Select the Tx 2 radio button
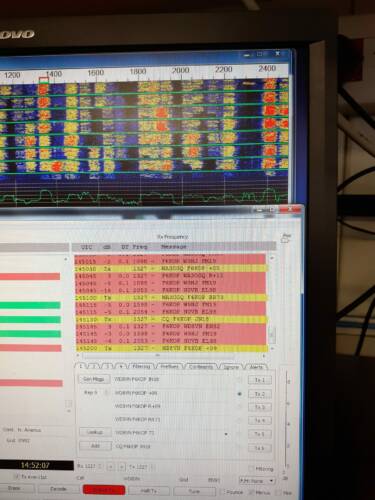The height and width of the screenshot is (500, 375). pyautogui.click(x=239, y=394)
